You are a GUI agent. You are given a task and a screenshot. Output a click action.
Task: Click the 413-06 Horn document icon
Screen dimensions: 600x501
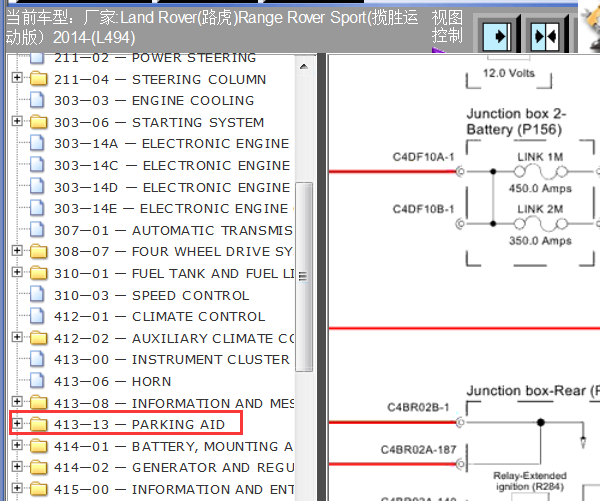point(37,381)
